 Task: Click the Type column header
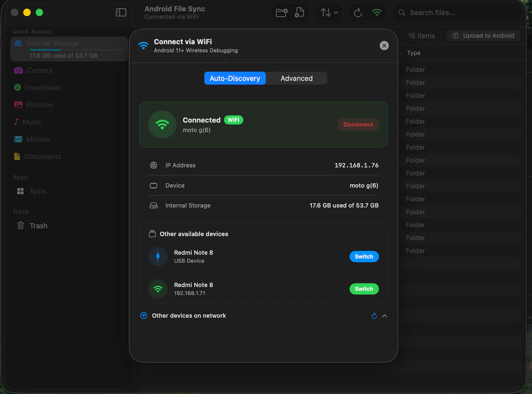coord(414,53)
